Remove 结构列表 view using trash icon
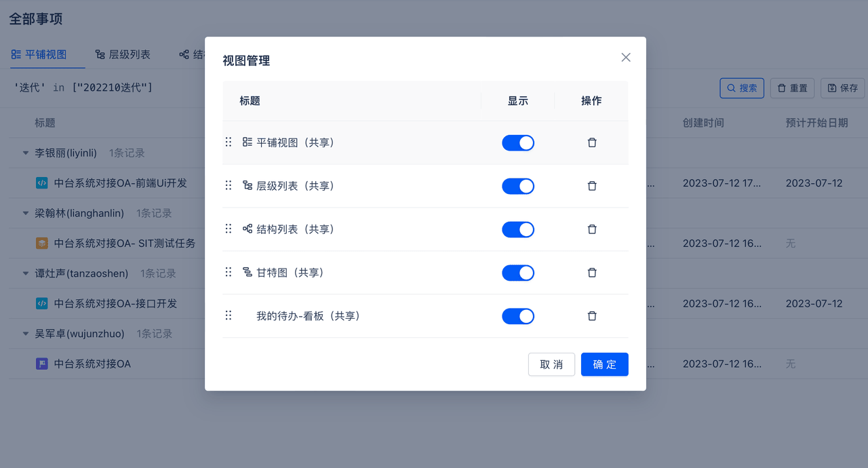Image resolution: width=868 pixels, height=468 pixels. tap(592, 229)
